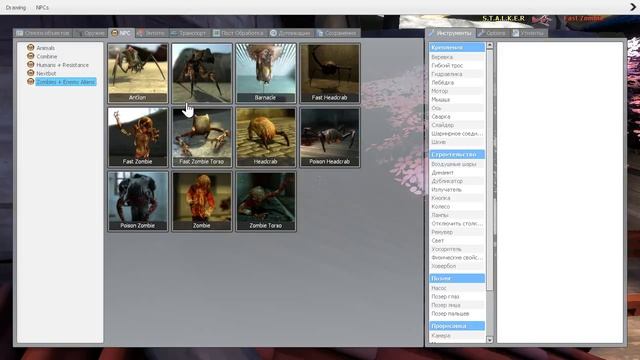Spawn the Fast Zombie Torso NPC

202,137
